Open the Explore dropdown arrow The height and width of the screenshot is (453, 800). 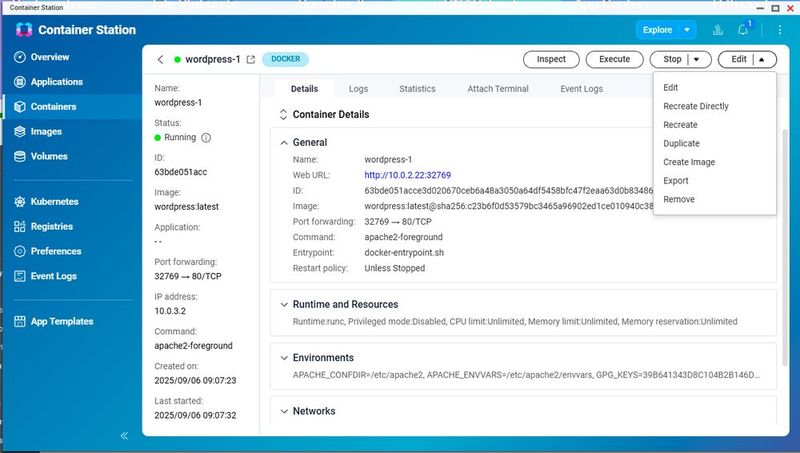coord(687,30)
